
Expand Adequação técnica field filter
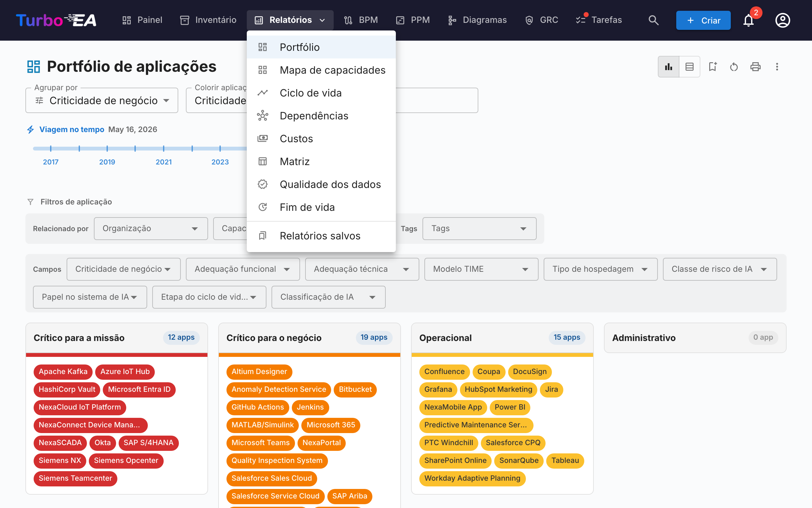coord(362,269)
